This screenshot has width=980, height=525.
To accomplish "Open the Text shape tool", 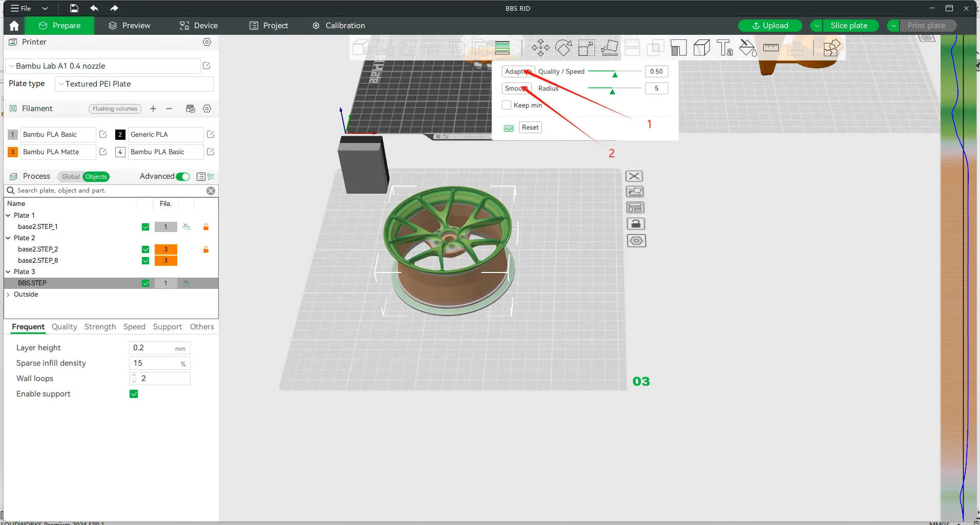I will pyautogui.click(x=724, y=48).
